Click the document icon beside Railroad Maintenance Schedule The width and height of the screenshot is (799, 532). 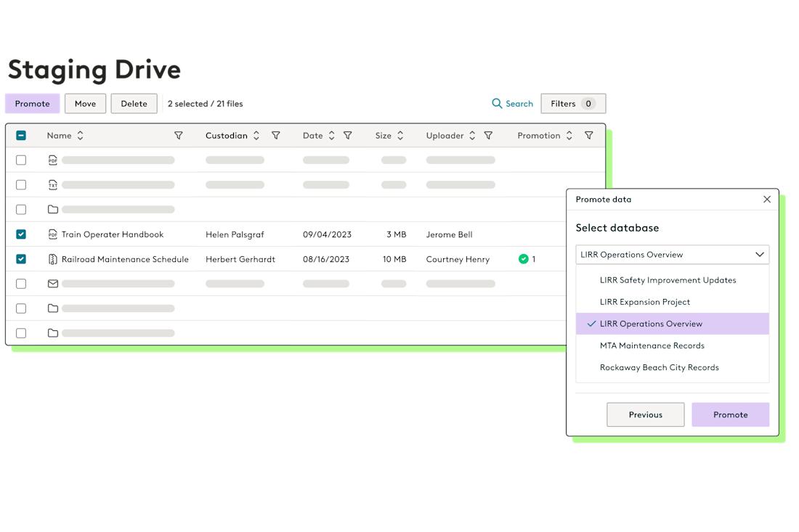(x=52, y=259)
